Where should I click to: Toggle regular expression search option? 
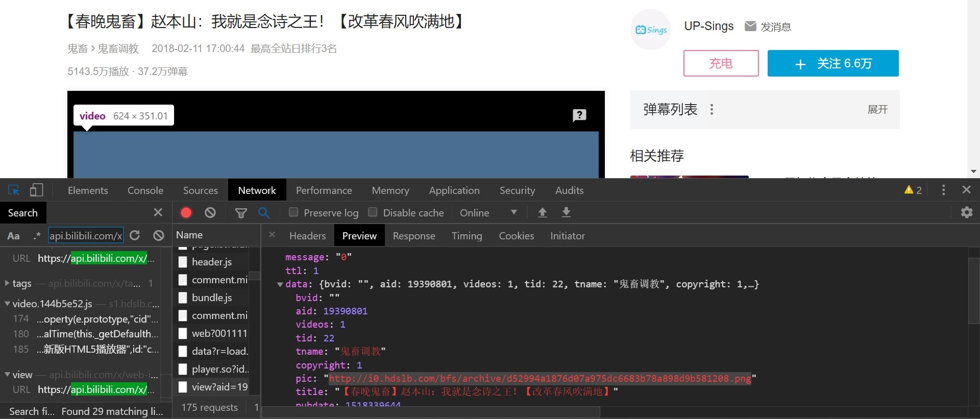point(37,236)
